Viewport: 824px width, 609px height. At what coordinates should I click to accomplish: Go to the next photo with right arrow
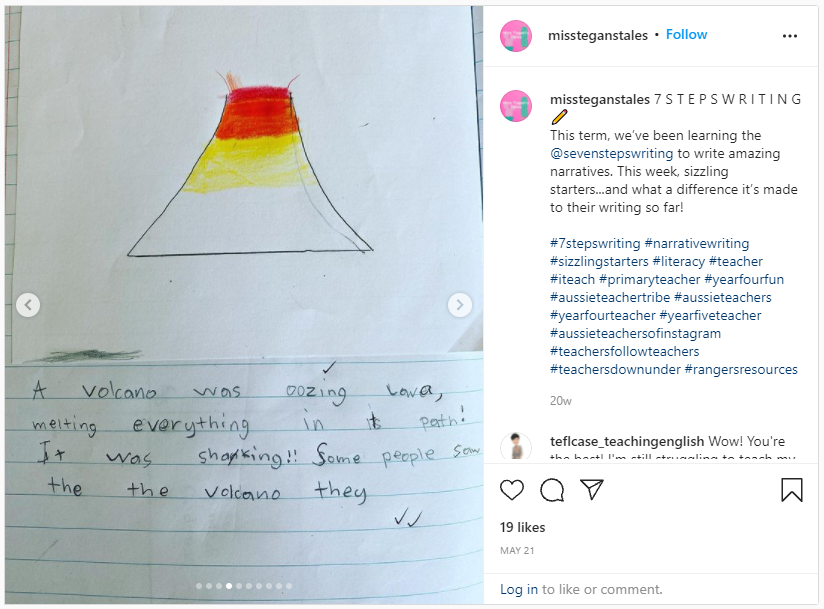coord(459,305)
